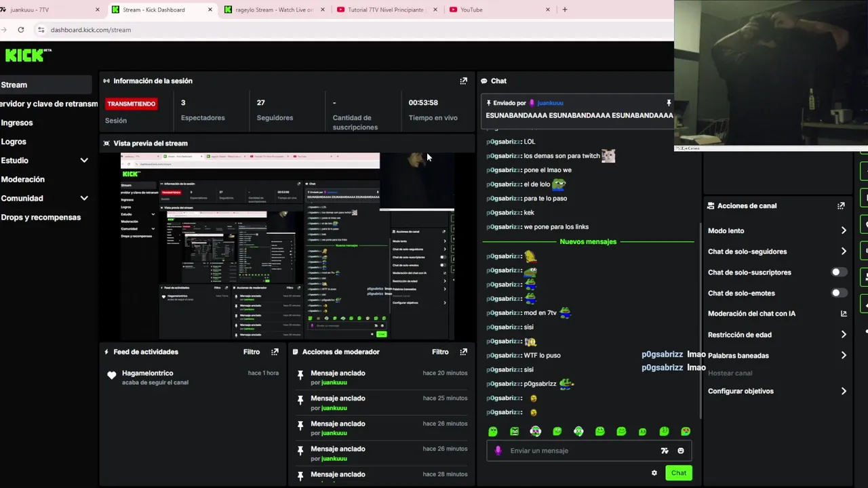
Task: Click the 27 Seguidores count
Action: click(x=261, y=103)
